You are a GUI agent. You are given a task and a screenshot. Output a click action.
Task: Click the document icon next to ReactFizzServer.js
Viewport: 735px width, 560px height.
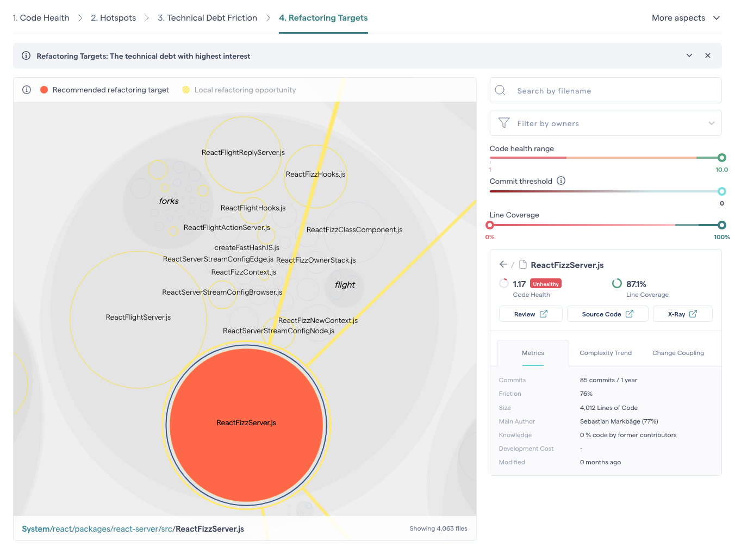click(522, 264)
